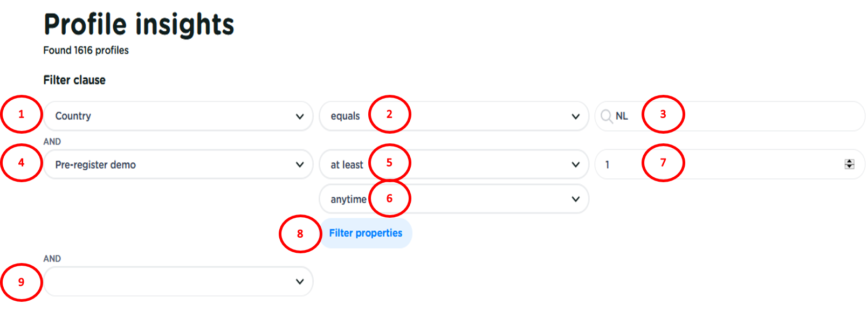Image resolution: width=868 pixels, height=325 pixels.
Task: Click the 'anytime' time range text
Action: click(348, 199)
